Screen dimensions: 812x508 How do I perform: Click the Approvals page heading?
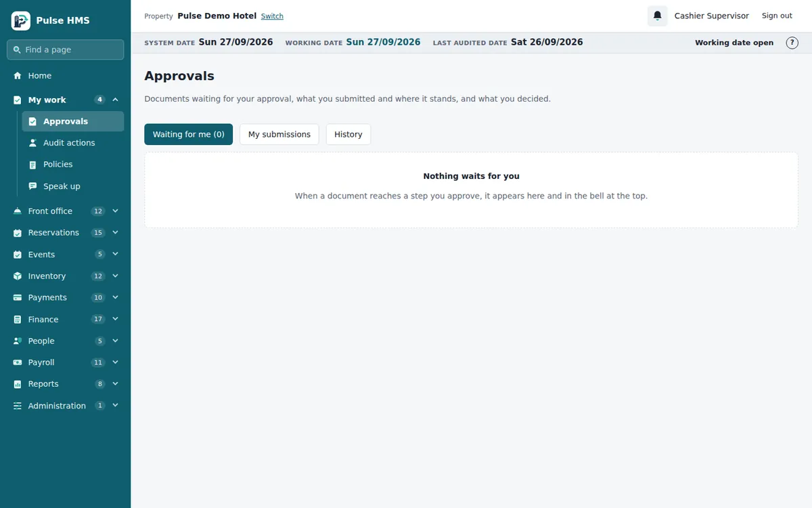point(179,76)
